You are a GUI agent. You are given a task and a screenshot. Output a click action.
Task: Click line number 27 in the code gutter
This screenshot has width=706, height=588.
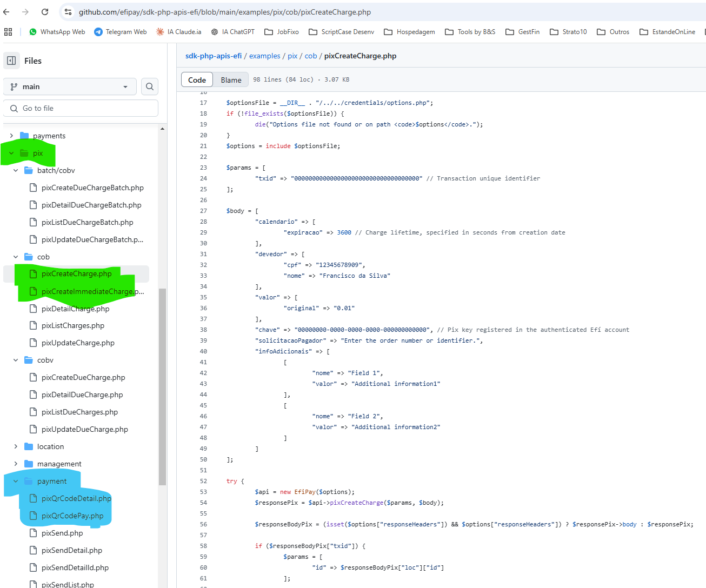(203, 211)
